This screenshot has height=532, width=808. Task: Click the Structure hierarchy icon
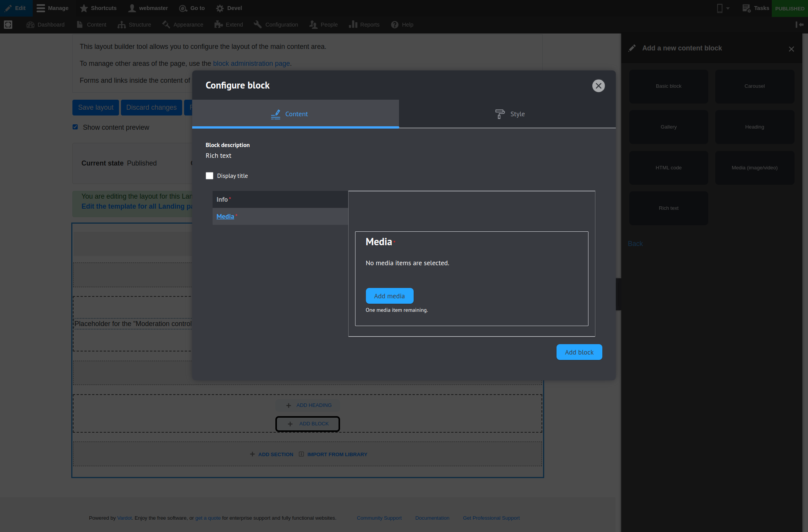122,25
